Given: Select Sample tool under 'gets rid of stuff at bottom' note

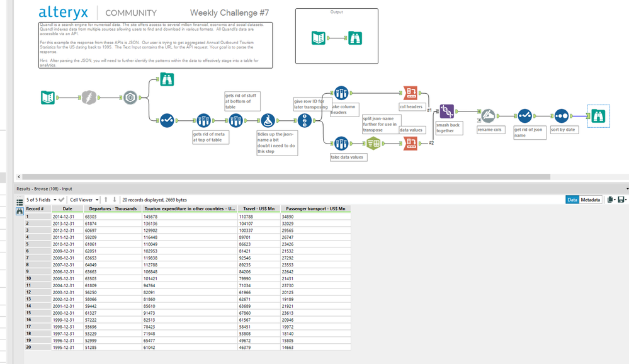Looking at the screenshot, I should [x=235, y=120].
